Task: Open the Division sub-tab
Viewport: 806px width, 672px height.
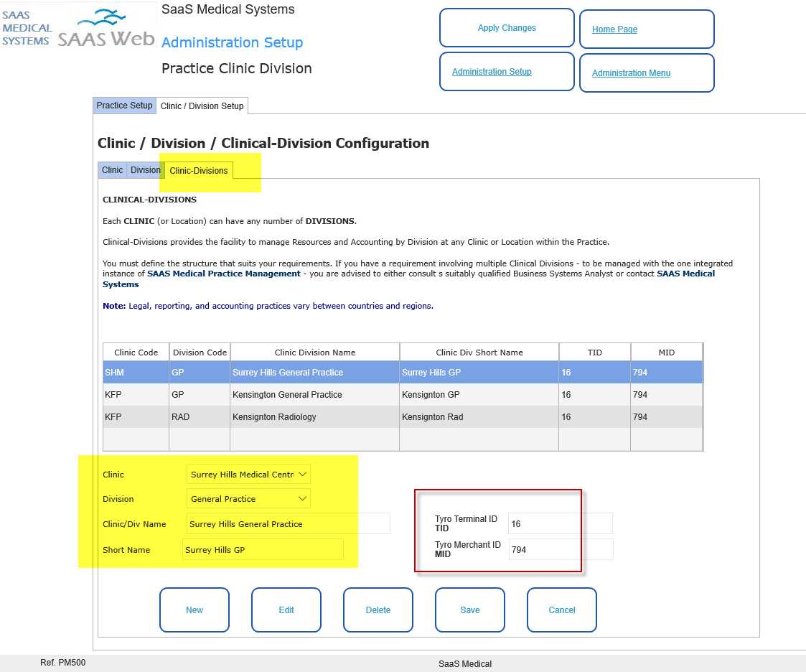Action: pyautogui.click(x=146, y=170)
